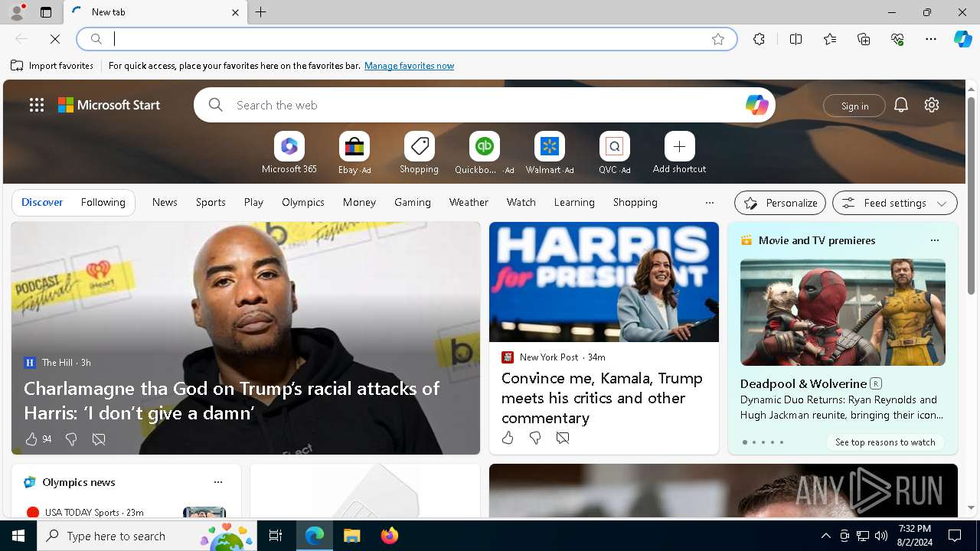Open the Edge profile icon

[x=17, y=12]
